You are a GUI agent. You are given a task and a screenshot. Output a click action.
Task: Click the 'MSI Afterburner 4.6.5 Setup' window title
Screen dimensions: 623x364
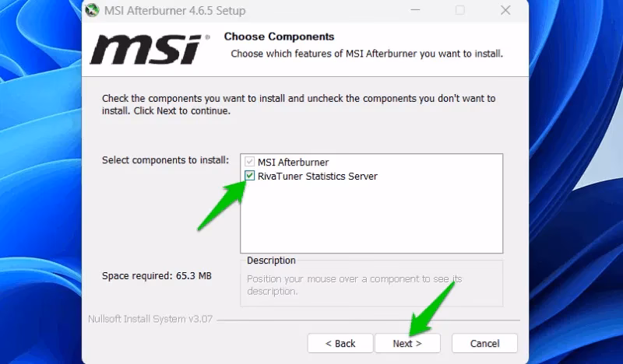174,11
